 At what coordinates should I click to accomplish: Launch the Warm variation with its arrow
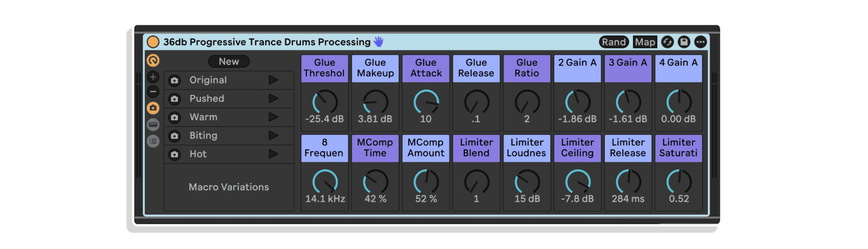(273, 117)
